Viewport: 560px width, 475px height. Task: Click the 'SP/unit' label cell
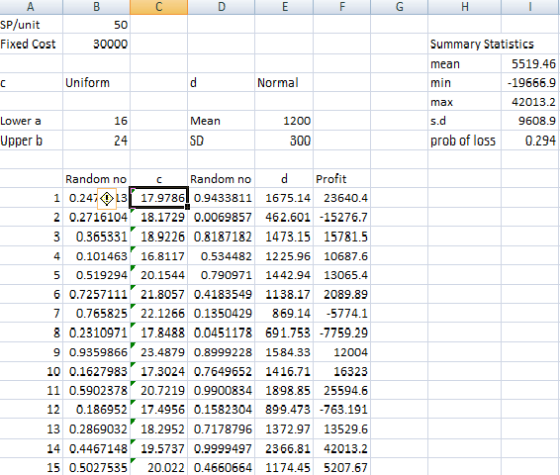tap(31, 25)
